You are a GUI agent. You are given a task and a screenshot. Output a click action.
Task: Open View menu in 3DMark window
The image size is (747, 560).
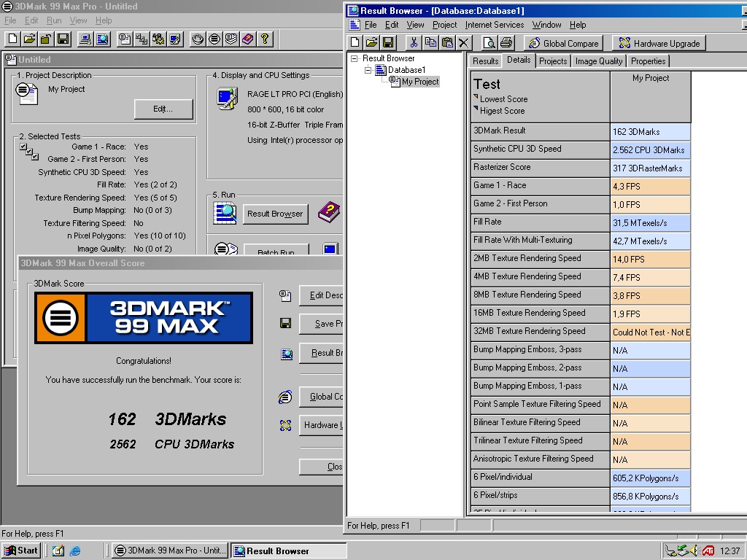coord(78,20)
